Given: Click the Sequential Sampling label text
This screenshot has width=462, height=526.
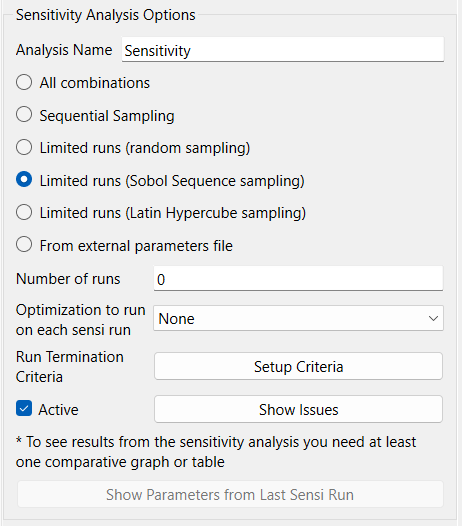Looking at the screenshot, I should point(107,116).
